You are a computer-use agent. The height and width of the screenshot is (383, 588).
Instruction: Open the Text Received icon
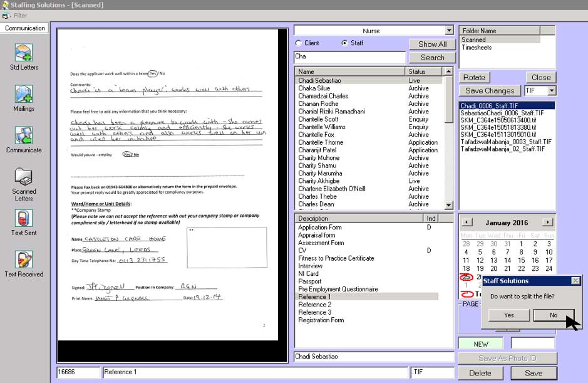tap(24, 260)
